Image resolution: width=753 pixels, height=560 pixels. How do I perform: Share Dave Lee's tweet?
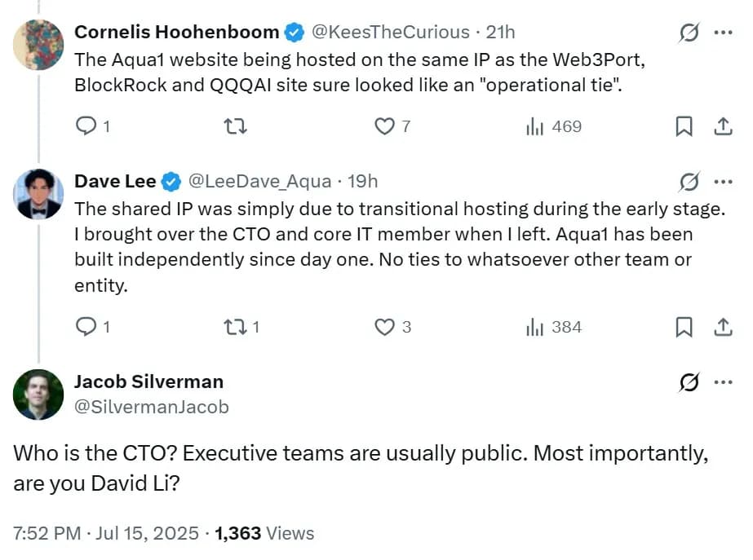[x=722, y=327]
